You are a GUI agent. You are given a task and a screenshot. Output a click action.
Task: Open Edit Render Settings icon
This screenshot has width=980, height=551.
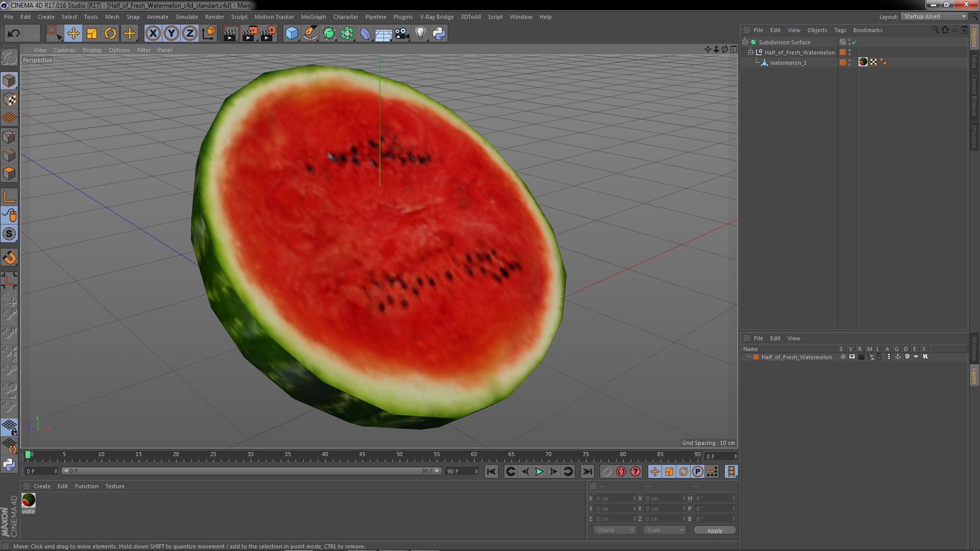coord(268,34)
